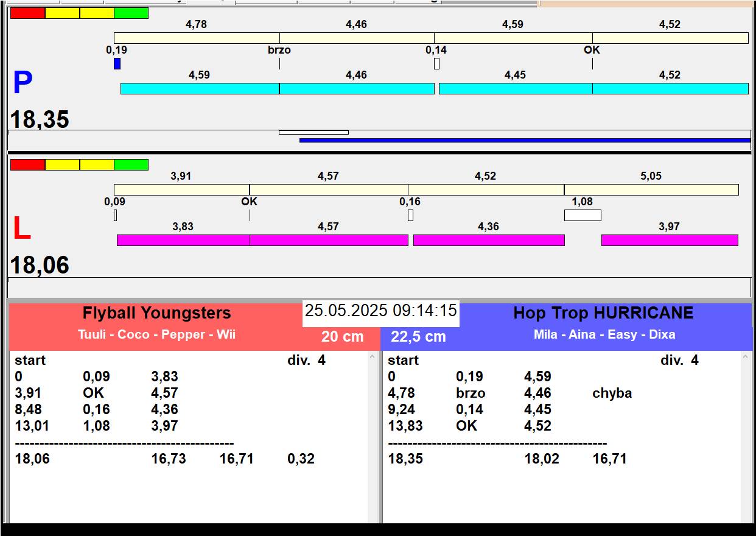Click the 18,02 value in HURRICANE results
This screenshot has height=536, width=756.
(x=542, y=459)
